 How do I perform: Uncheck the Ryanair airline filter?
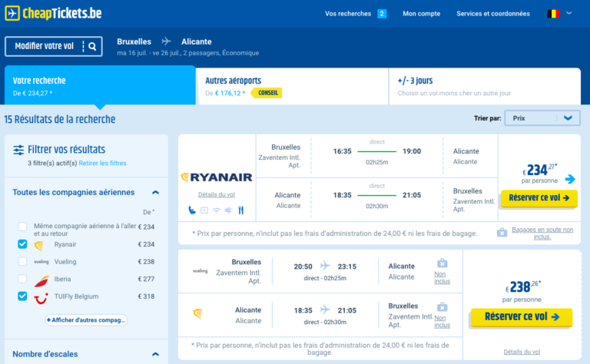tap(22, 244)
